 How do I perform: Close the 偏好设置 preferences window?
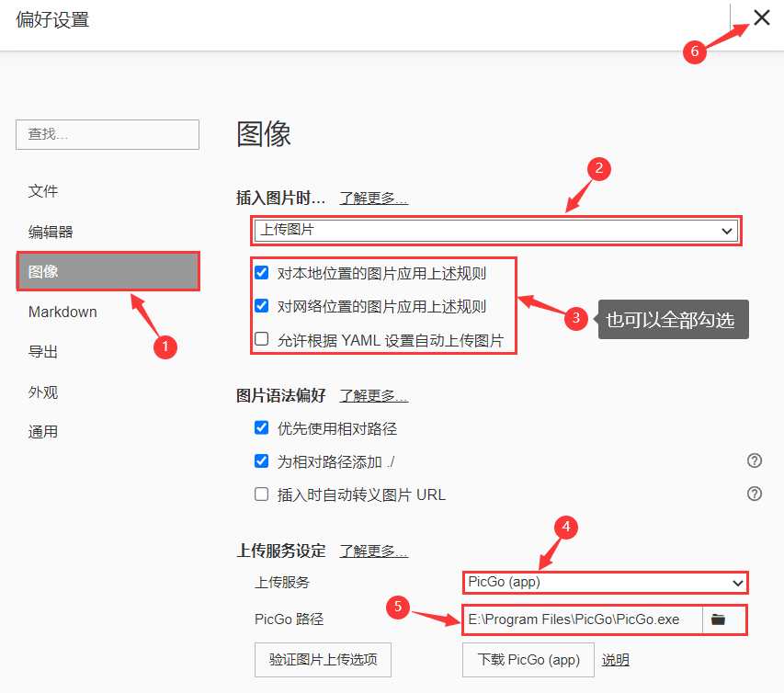[762, 18]
